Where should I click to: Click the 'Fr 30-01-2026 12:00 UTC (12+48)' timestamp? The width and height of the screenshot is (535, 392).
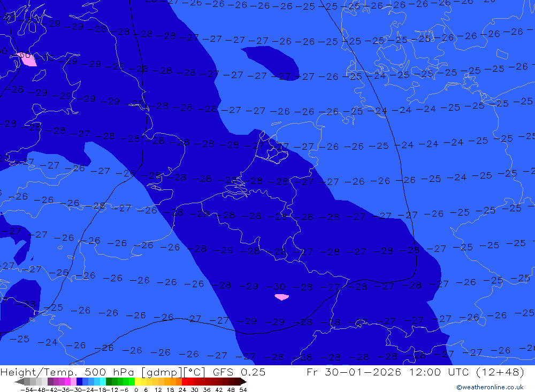coord(415,372)
